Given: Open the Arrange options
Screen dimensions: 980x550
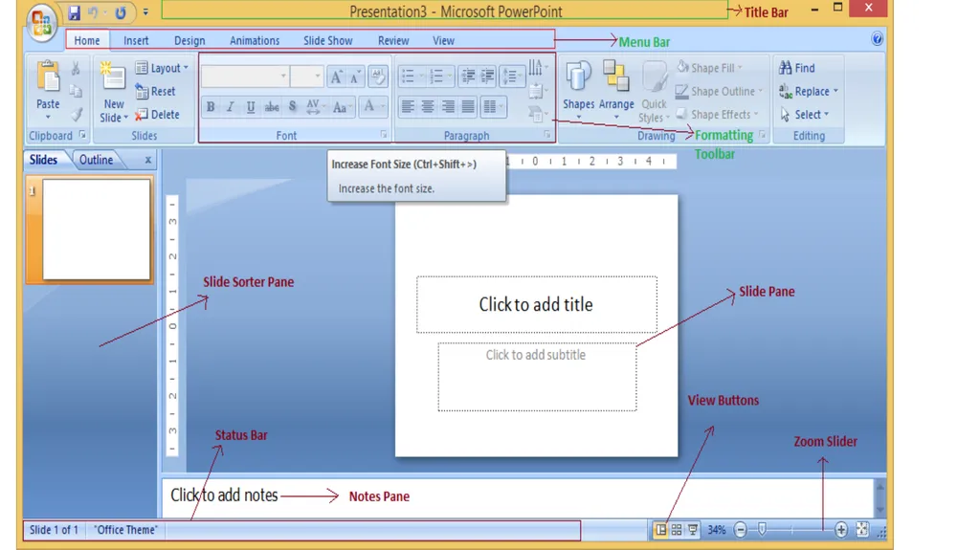Looking at the screenshot, I should [x=616, y=91].
